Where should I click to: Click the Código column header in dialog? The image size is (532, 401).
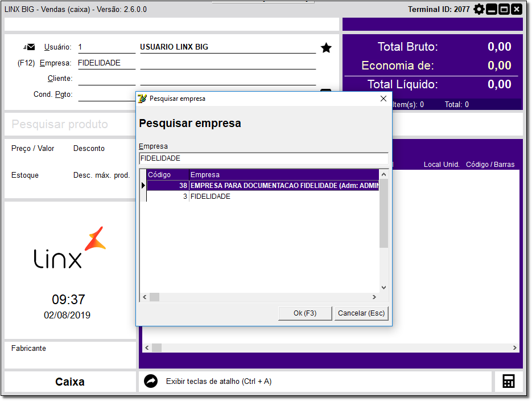pyautogui.click(x=168, y=174)
